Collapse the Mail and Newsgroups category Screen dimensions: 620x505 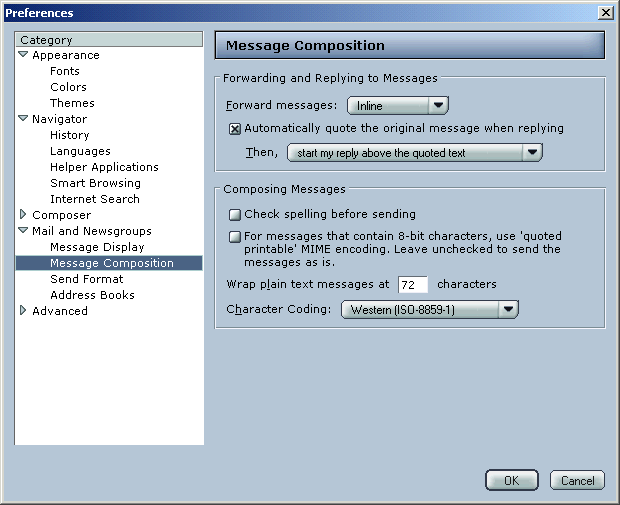(23, 230)
